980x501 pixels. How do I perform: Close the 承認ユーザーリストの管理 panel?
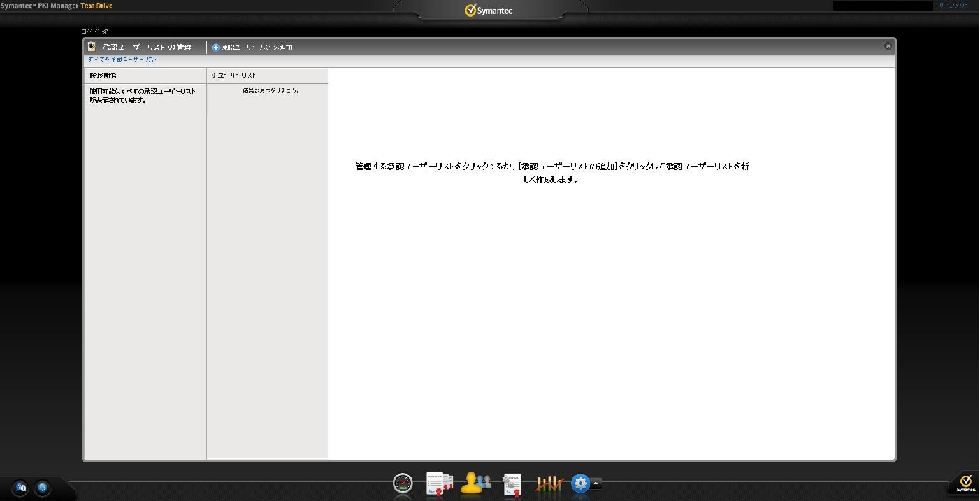888,46
